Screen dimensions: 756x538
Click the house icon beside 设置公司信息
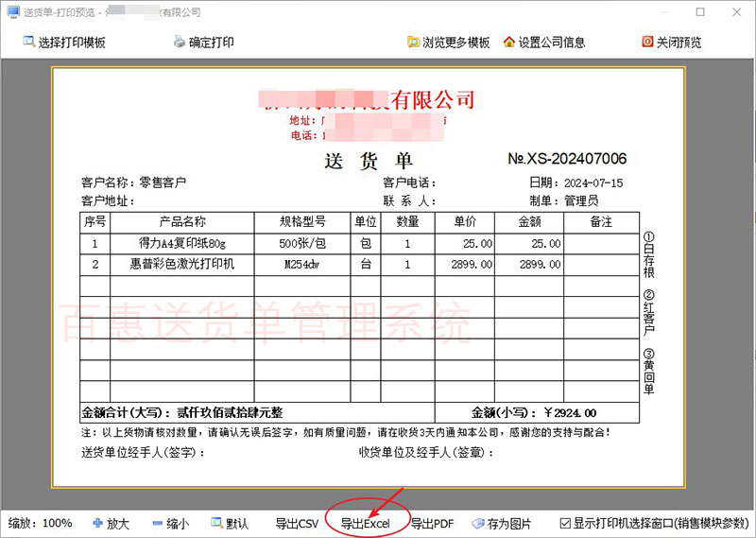pyautogui.click(x=509, y=42)
